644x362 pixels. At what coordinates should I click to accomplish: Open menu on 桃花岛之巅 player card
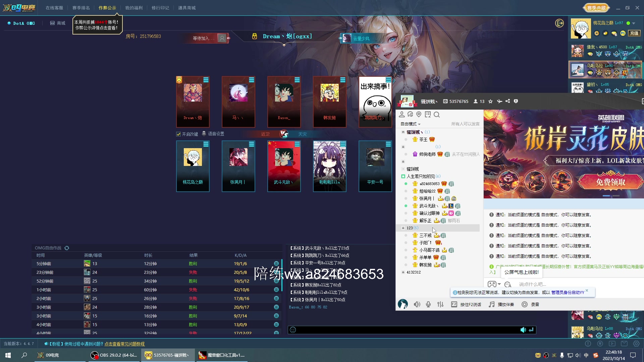point(206,144)
